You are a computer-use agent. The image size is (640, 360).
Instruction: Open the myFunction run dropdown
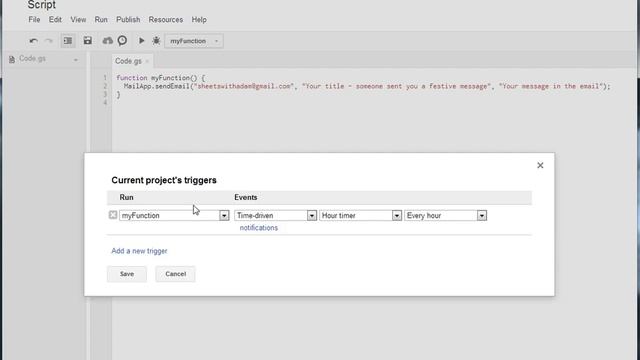(174, 216)
